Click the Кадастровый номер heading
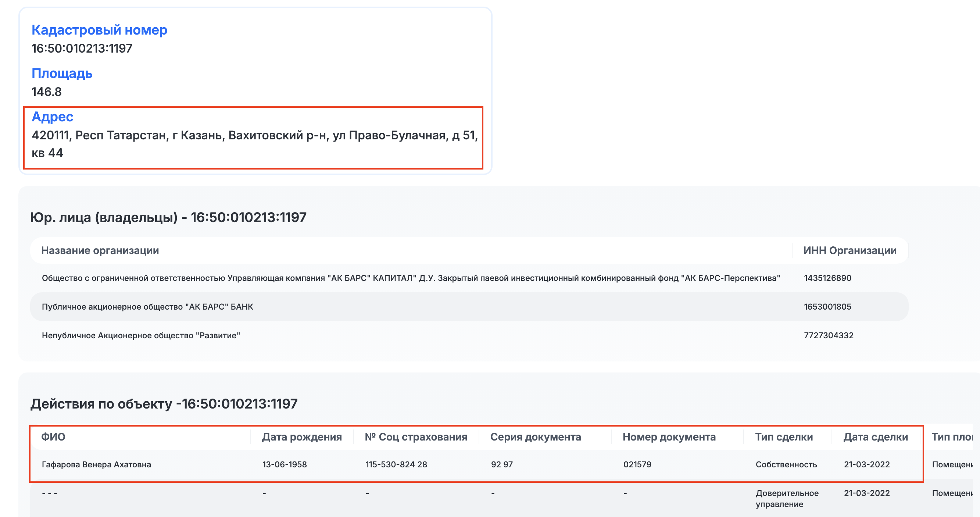Viewport: 980px width, 517px height. point(99,30)
